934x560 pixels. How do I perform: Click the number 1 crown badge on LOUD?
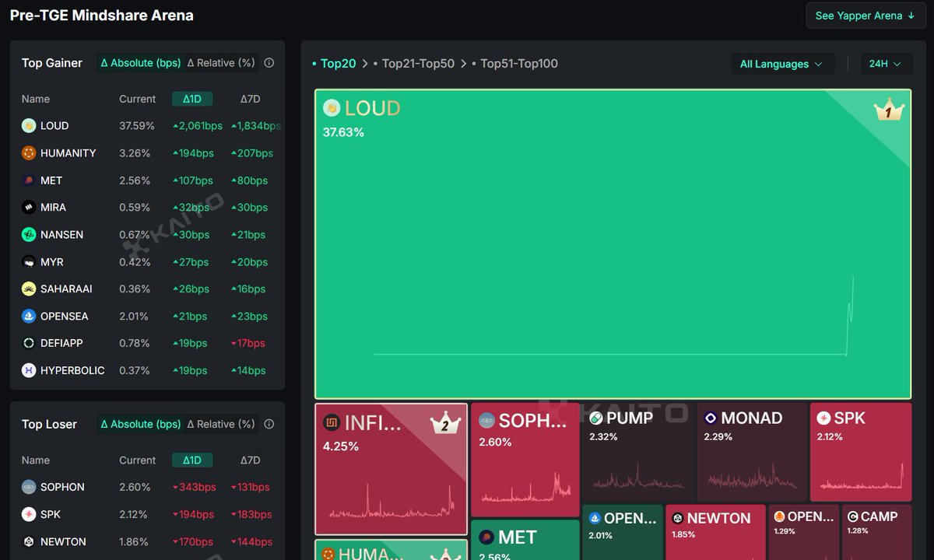click(x=889, y=110)
